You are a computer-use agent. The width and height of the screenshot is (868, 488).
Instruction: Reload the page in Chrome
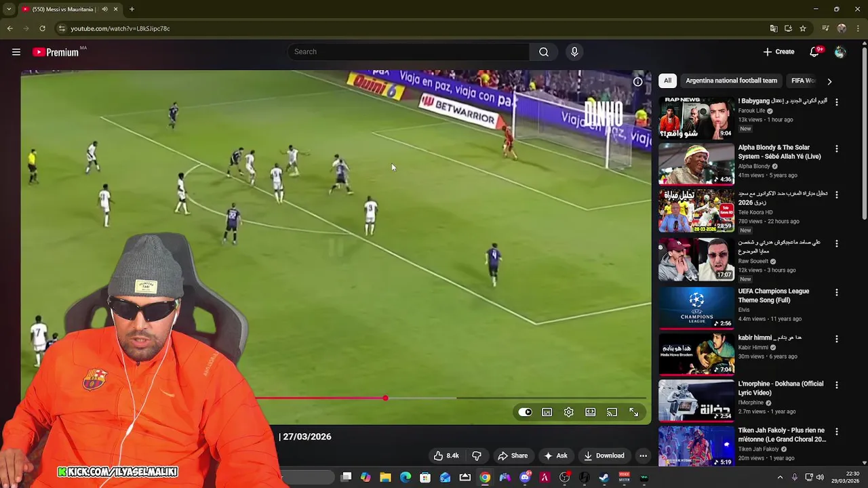tap(42, 28)
